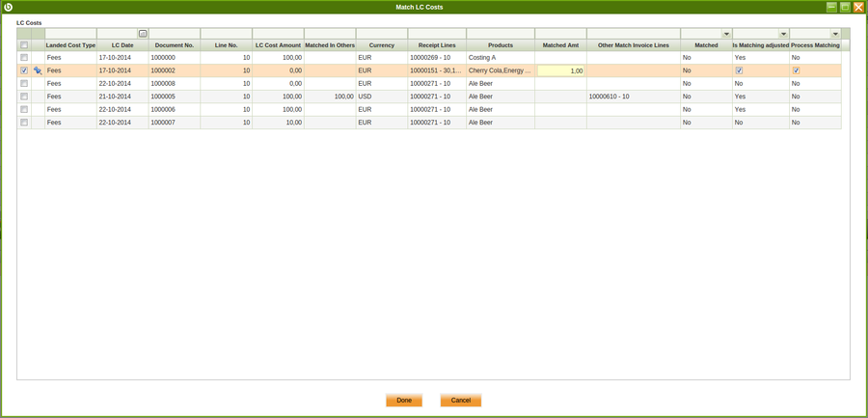Sort by the LC Cost Amount column header

[x=278, y=45]
